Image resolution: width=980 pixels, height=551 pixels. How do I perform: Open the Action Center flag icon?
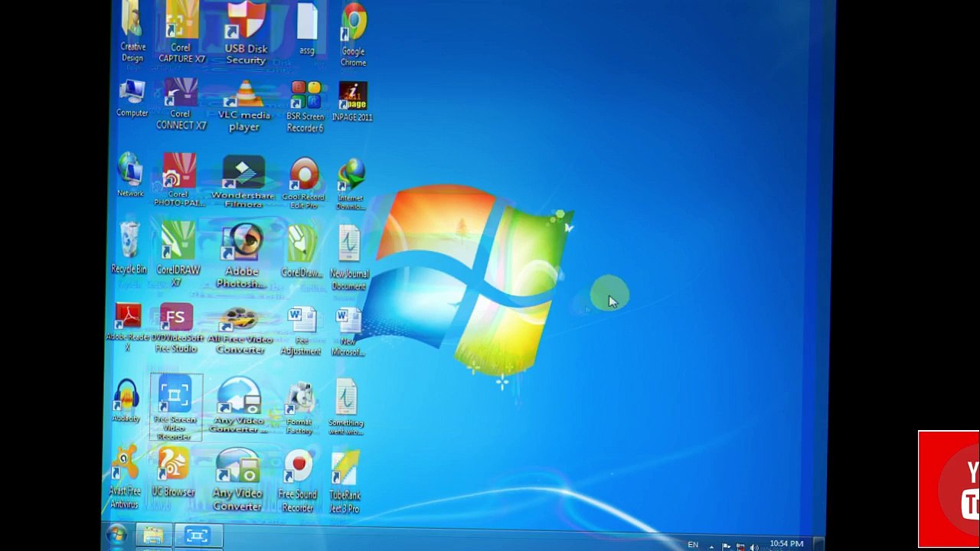(x=726, y=546)
